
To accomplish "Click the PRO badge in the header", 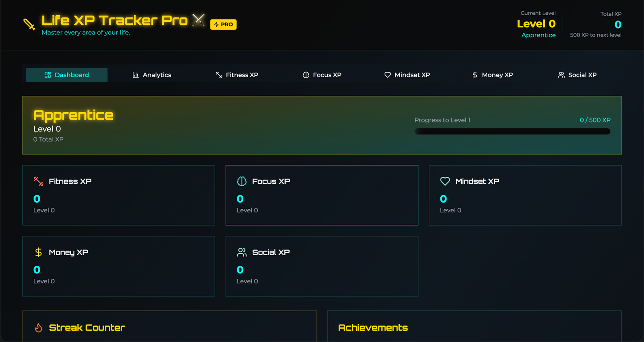I will click(x=223, y=24).
